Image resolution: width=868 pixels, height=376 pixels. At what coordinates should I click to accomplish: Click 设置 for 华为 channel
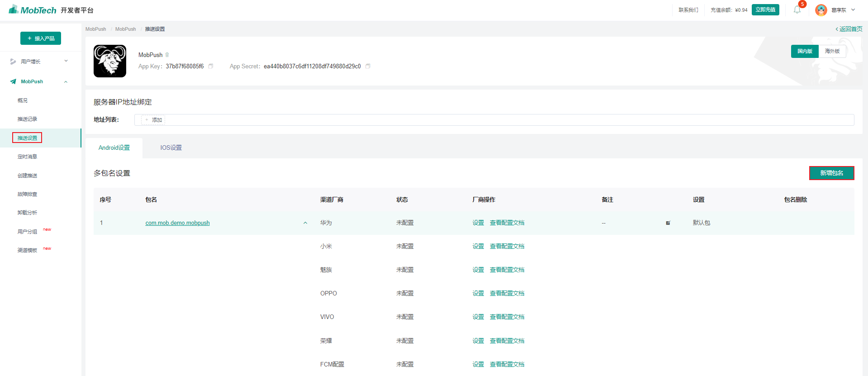point(478,223)
